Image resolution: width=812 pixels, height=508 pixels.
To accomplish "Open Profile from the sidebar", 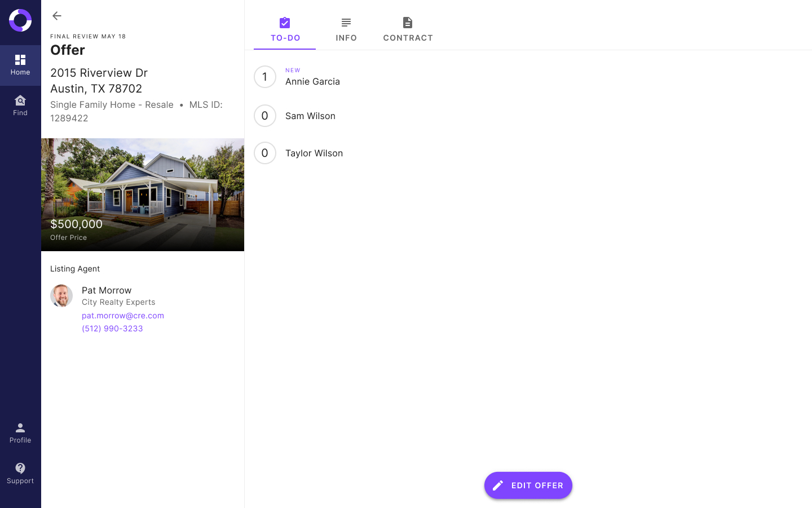I will pos(20,433).
